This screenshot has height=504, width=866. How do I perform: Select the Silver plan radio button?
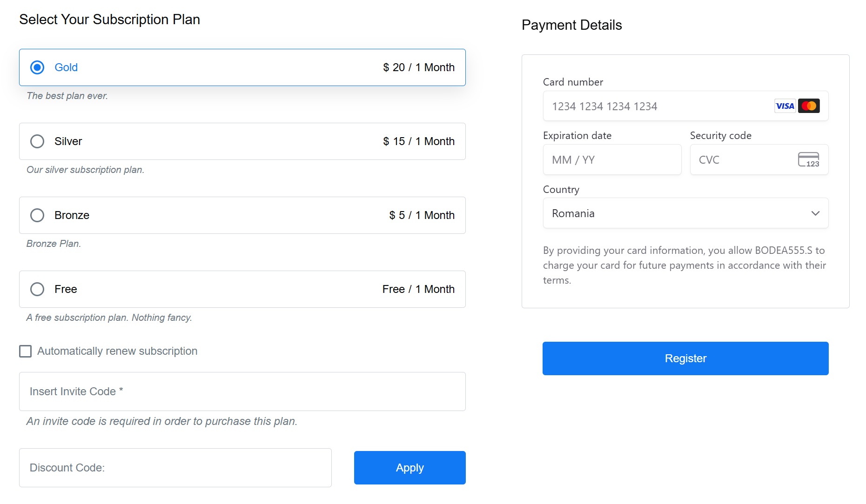point(37,141)
